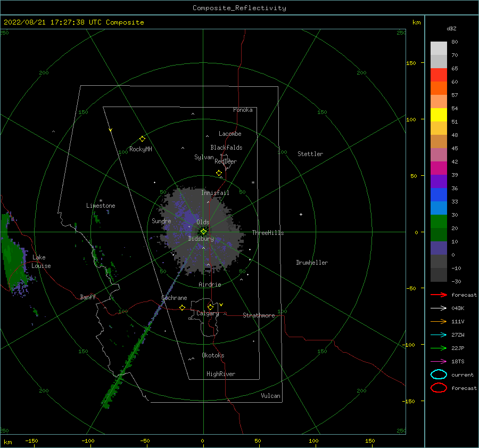Viewport: 479px width, 448px height.
Task: Click the white 04DK arrow in legend
Action: (439, 308)
